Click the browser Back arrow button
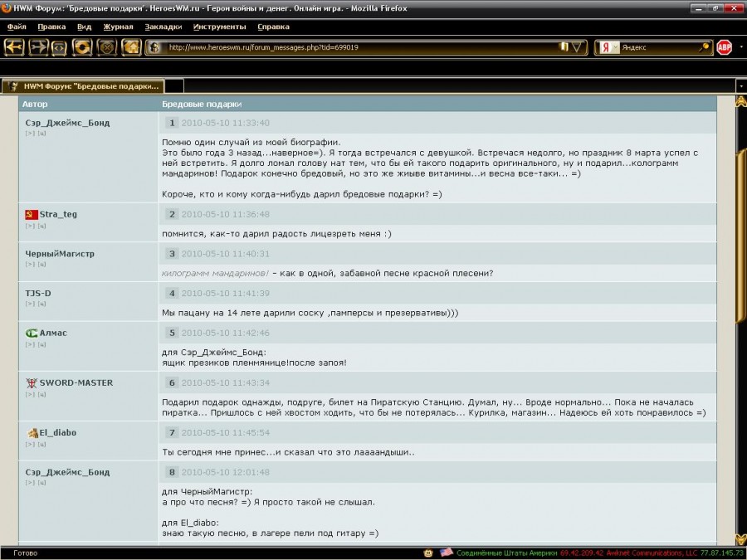The height and width of the screenshot is (560, 747). [x=14, y=47]
